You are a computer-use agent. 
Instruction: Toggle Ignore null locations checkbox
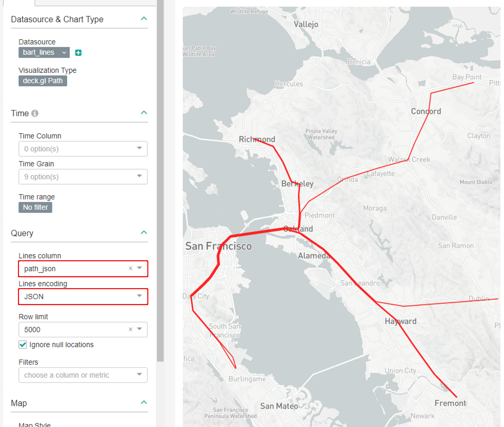[23, 345]
